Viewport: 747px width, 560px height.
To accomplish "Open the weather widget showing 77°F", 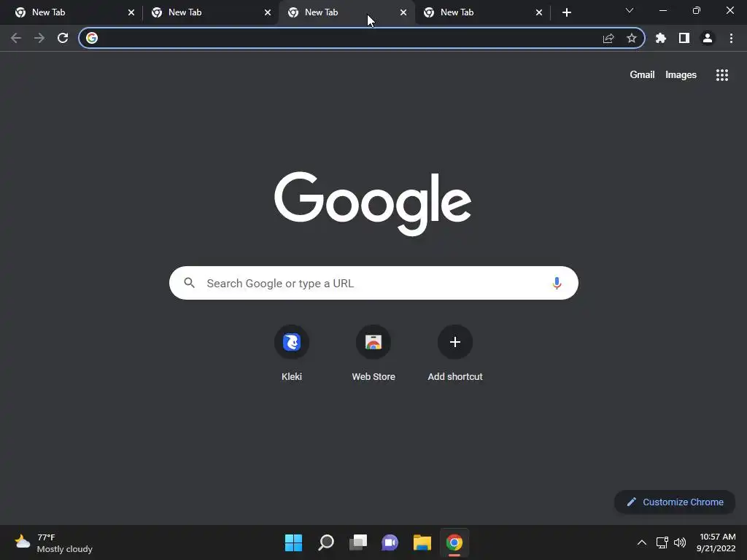I will (53, 542).
